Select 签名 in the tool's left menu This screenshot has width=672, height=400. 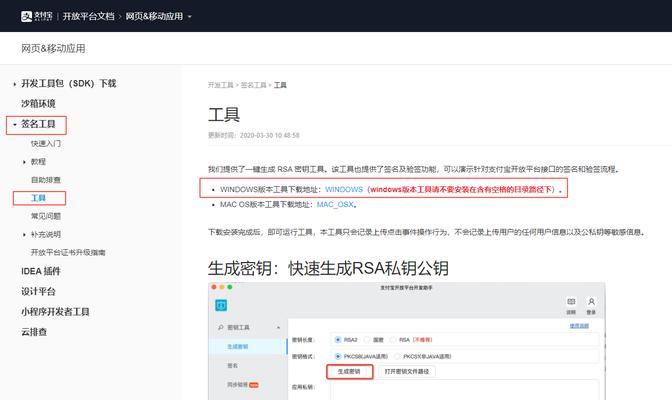pos(232,366)
